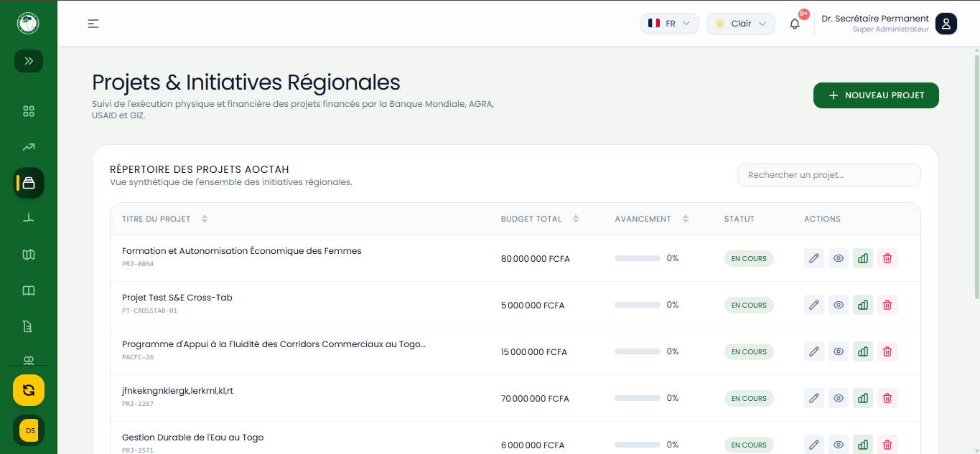Viewport: 980px width, 454px height.
Task: Click the NOUVEAU PROJET button
Action: (x=876, y=95)
